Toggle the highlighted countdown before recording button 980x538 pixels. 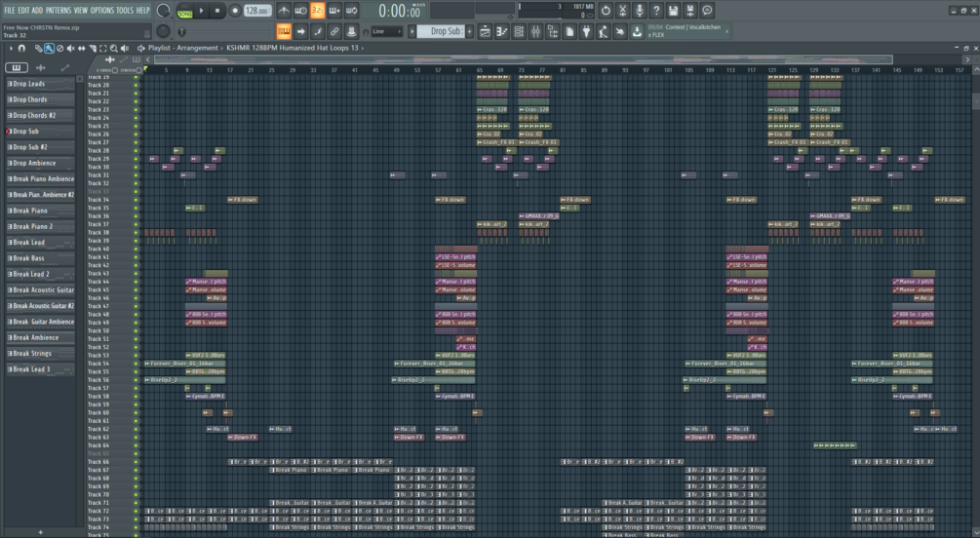pos(318,11)
